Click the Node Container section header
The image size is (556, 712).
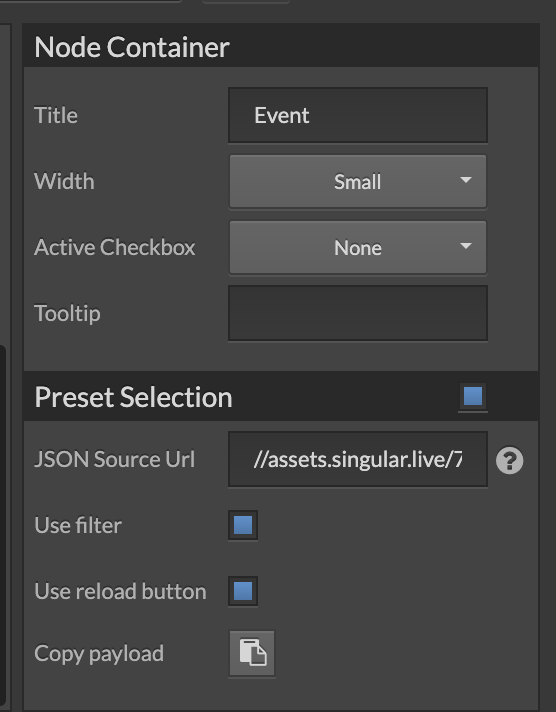(x=281, y=46)
